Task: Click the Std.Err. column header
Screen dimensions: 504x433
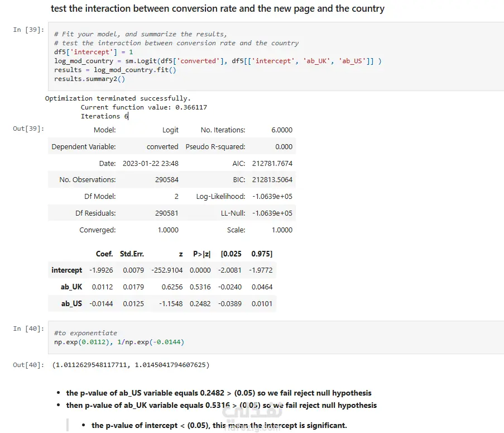Action: (x=132, y=254)
